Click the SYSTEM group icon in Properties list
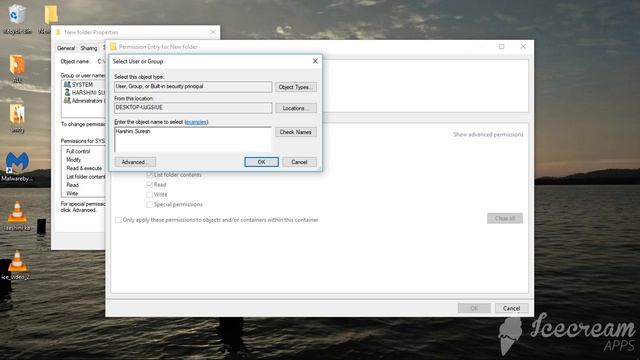This screenshot has height=360, width=640. coord(67,84)
